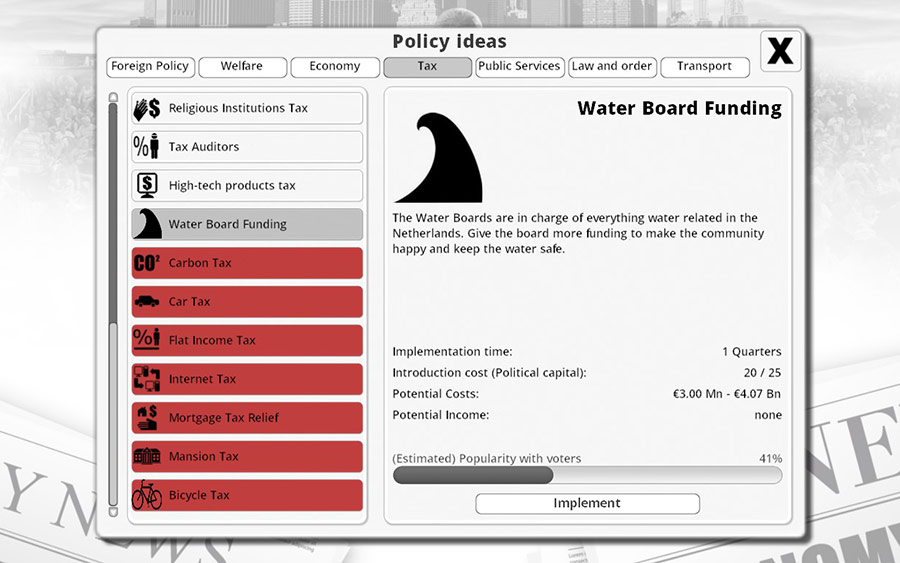Screen dimensions: 900x563
Task: Click the praying hands icon for Religious Institutions Tax
Action: point(146,108)
